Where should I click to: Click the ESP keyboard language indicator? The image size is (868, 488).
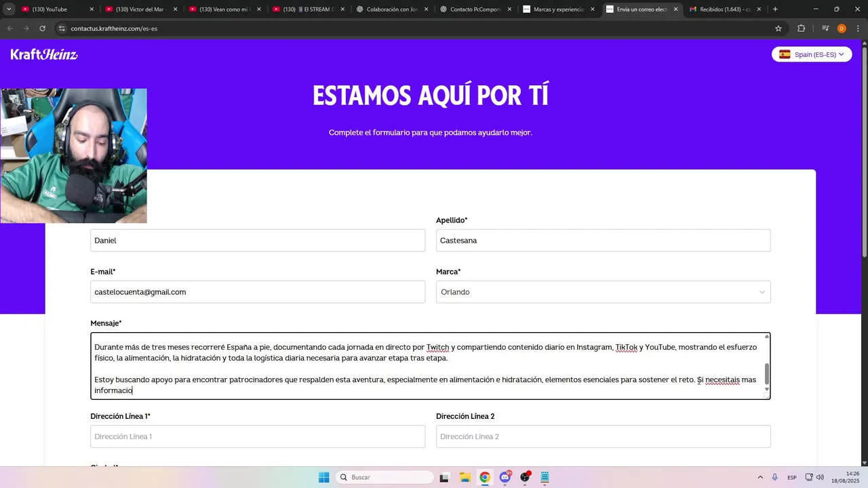click(792, 477)
